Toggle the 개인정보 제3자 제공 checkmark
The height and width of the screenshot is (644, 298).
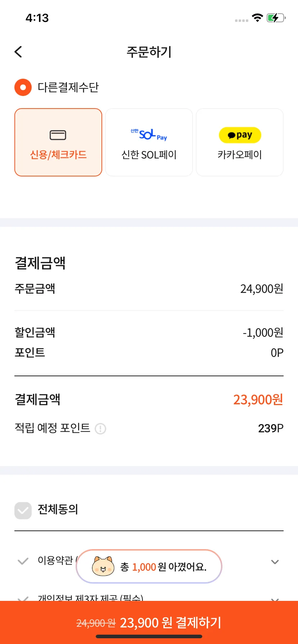[x=23, y=598]
